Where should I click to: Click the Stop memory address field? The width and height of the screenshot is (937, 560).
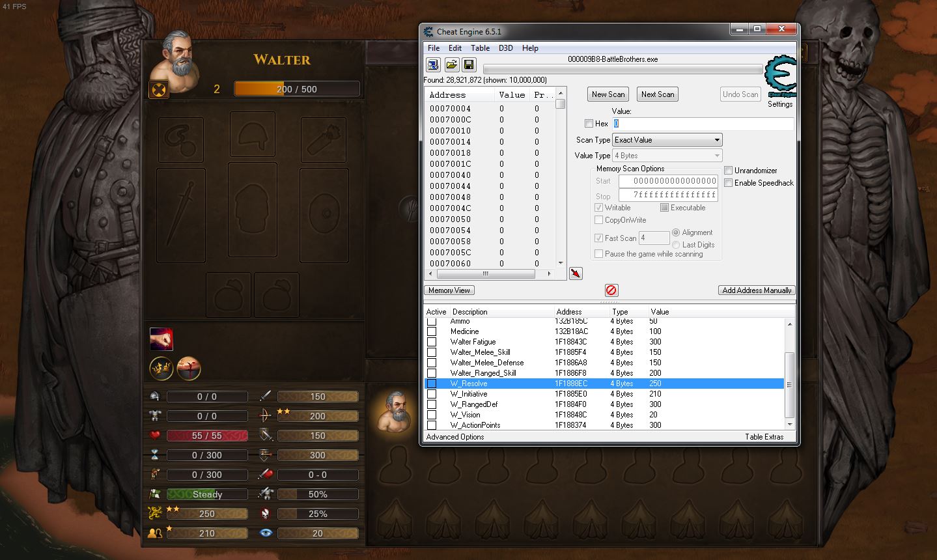[668, 195]
